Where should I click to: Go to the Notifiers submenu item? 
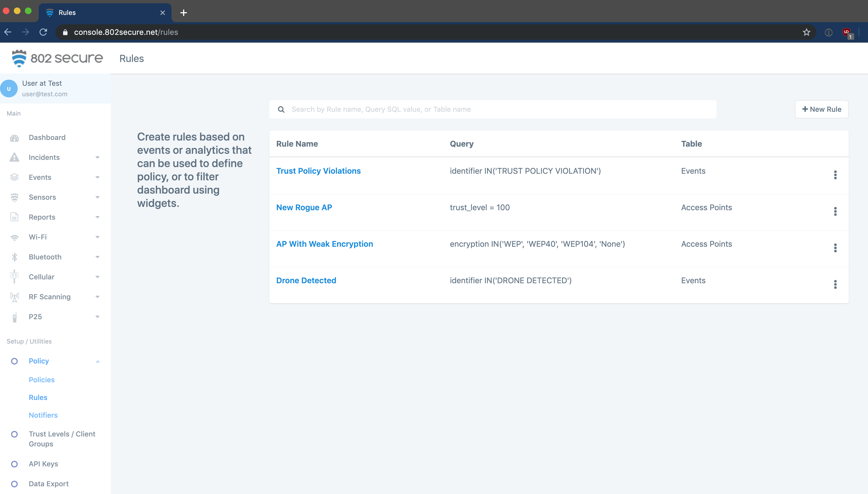click(x=43, y=415)
